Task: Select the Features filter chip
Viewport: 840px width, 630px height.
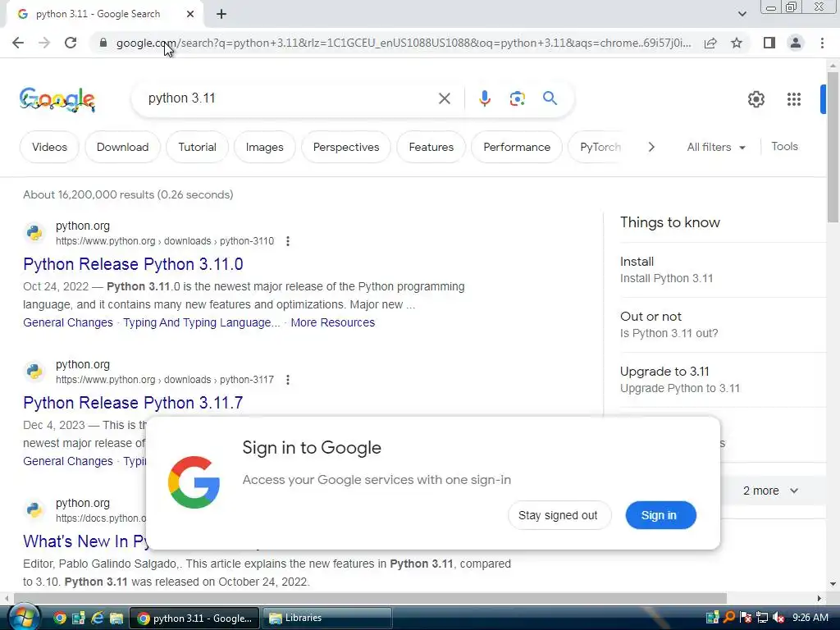Action: [431, 147]
